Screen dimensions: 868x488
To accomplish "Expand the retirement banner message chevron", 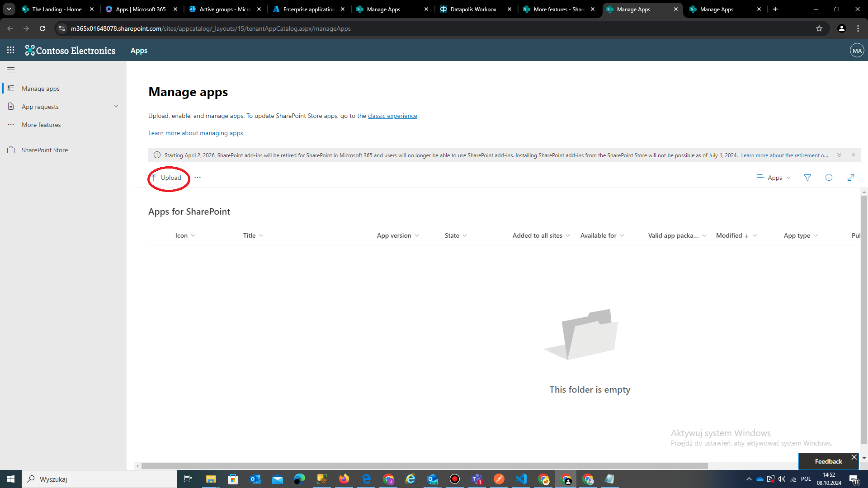I will point(839,155).
